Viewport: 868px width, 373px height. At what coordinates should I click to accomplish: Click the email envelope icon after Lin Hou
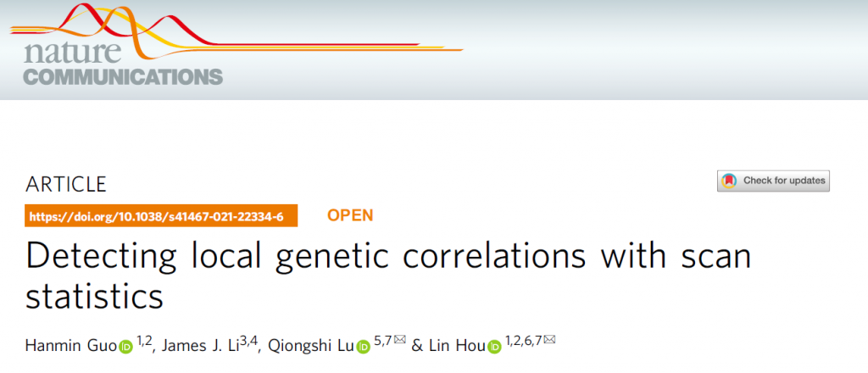tap(549, 341)
